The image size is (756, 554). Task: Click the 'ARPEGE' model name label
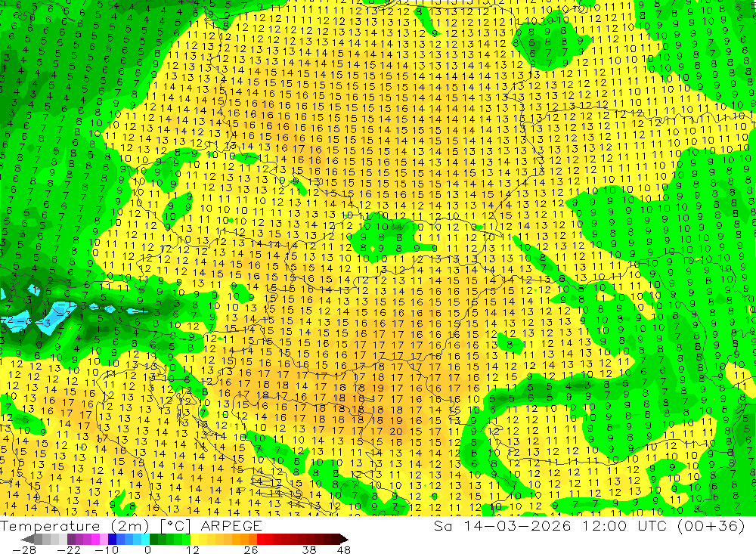(231, 525)
